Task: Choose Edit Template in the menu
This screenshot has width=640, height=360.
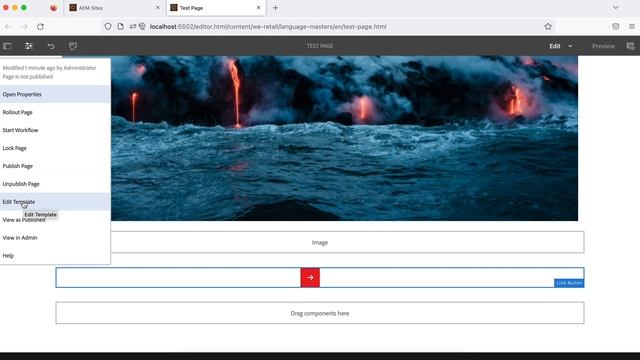Action: [55, 202]
